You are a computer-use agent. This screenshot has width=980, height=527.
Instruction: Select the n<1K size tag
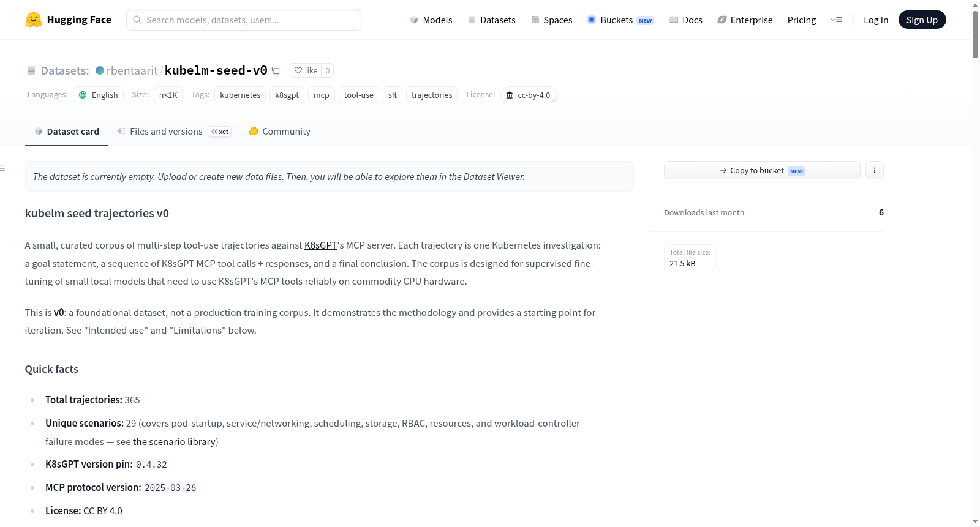(x=168, y=95)
